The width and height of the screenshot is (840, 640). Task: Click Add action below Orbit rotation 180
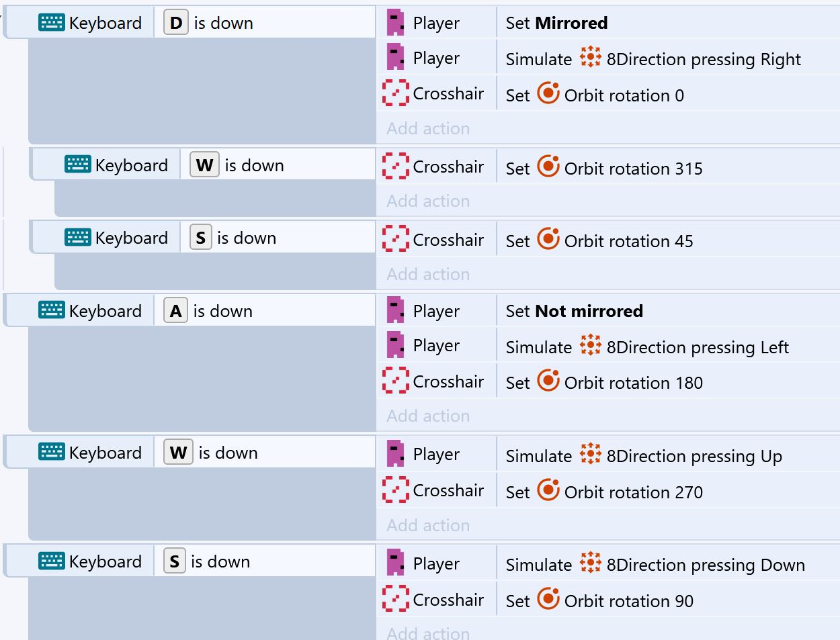click(x=428, y=416)
